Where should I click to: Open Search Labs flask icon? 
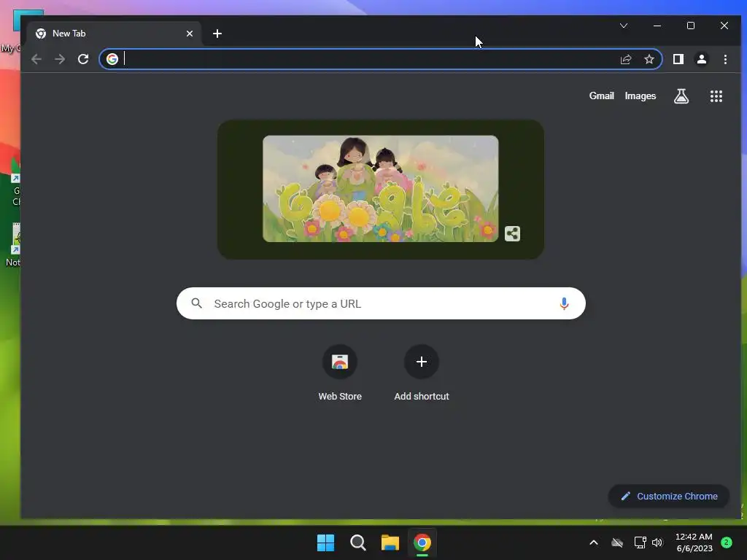click(681, 96)
